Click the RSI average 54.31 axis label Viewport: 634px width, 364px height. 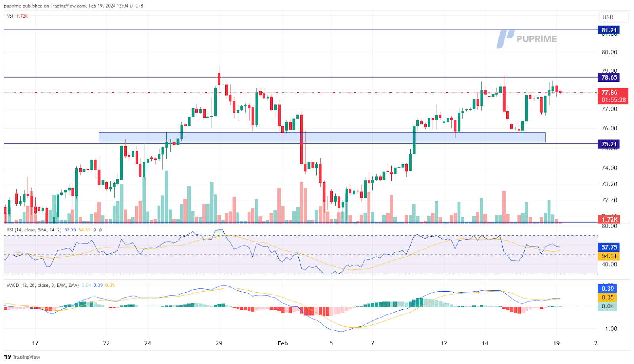609,256
